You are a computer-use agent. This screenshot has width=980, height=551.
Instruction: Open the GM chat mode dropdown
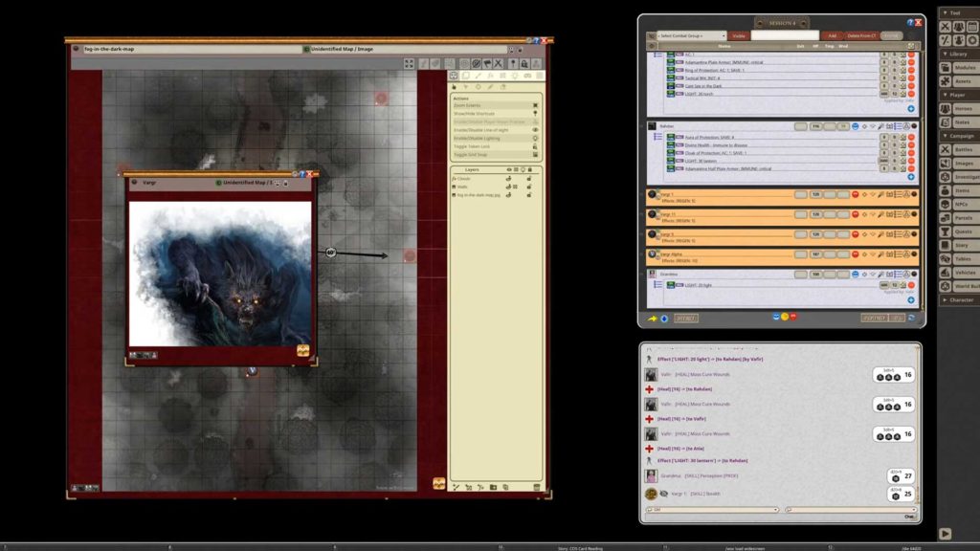(x=712, y=510)
